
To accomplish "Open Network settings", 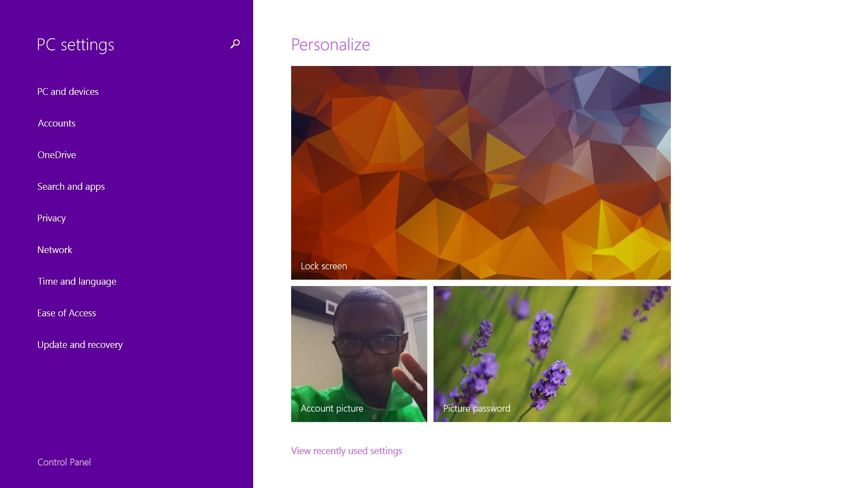I will coord(55,249).
